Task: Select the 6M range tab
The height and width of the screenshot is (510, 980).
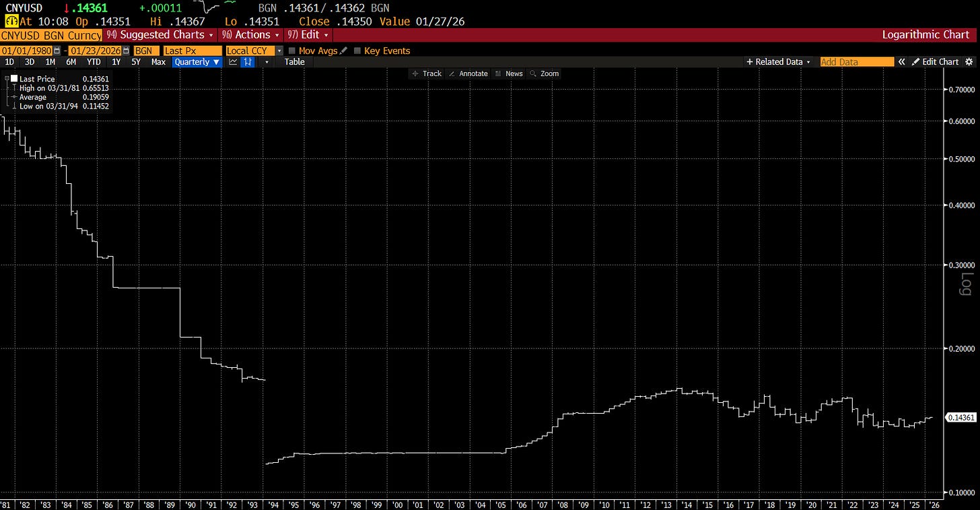Action: (x=71, y=62)
